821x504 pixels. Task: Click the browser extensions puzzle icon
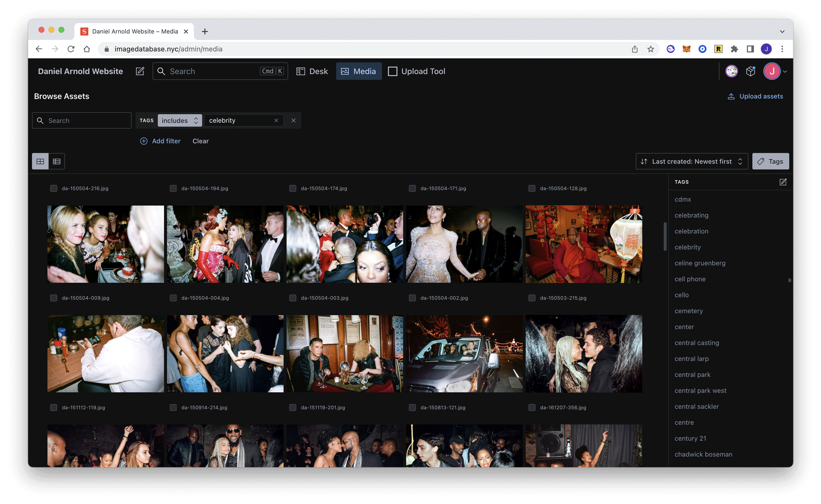(734, 49)
